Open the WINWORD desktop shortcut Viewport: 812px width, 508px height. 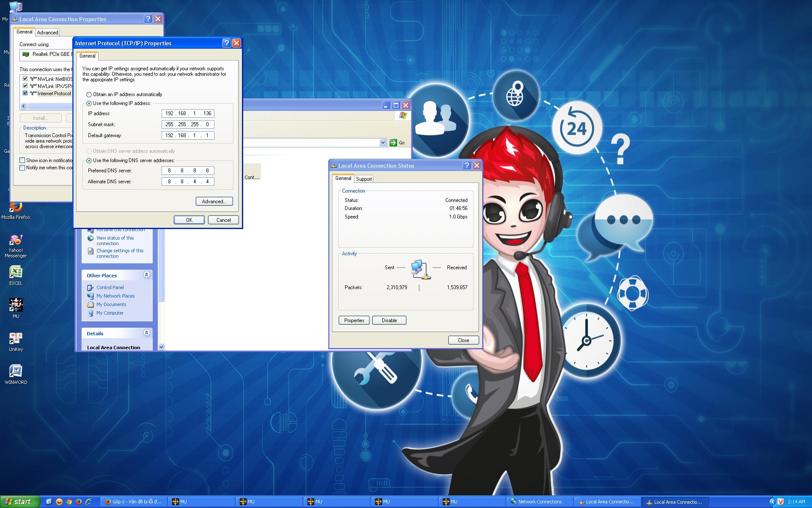(16, 374)
